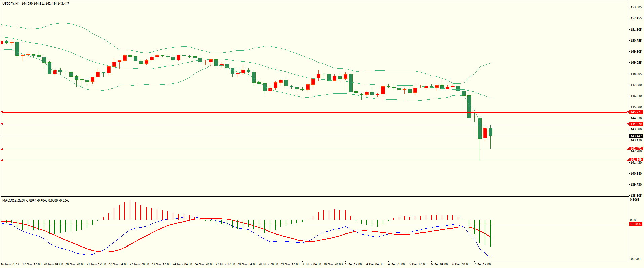Click the MACD(12,26,9) indicator label
644x268 pixels.
[13, 200]
